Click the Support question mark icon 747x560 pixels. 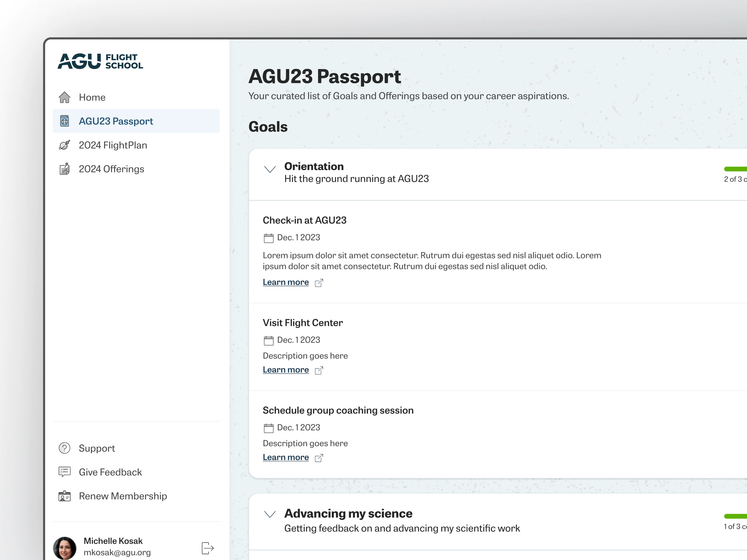coord(65,448)
